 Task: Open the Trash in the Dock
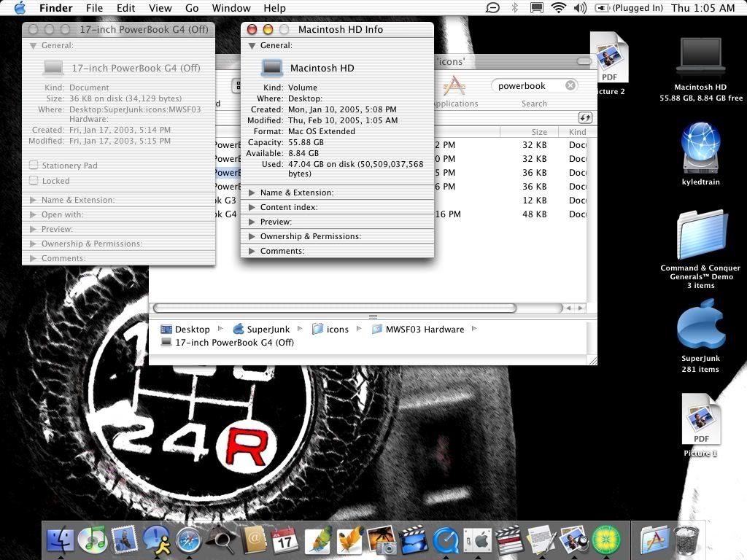tap(686, 540)
